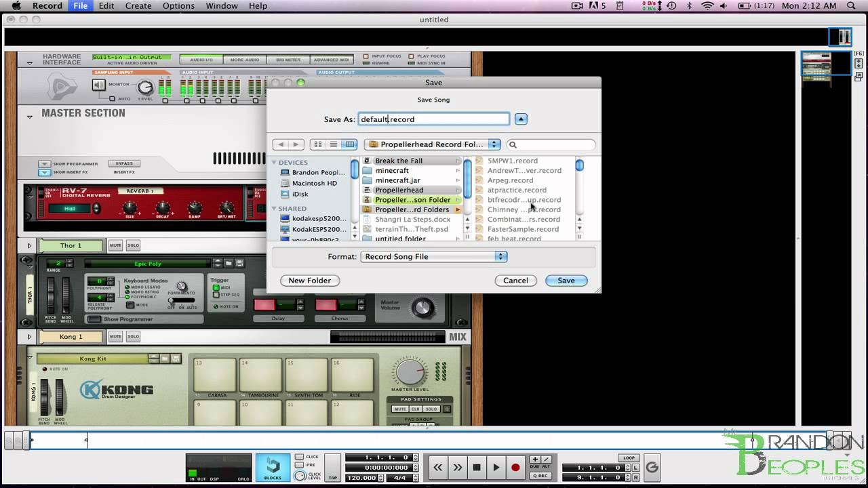Toggle the Thor Step Seq trigger button

click(216, 295)
